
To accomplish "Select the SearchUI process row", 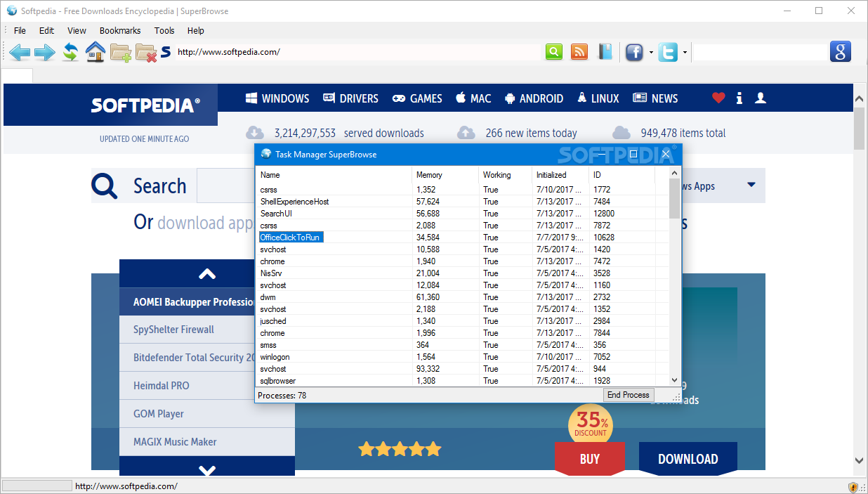I will (462, 214).
